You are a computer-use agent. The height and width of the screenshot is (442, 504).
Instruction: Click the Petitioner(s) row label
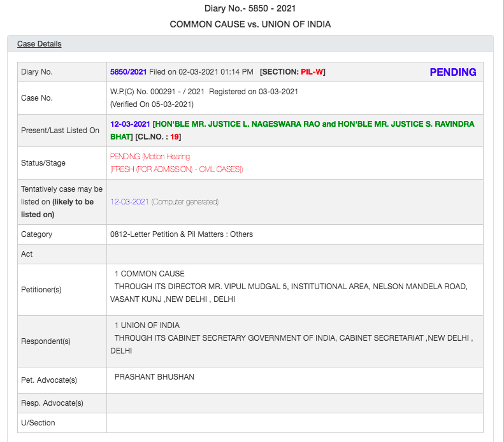coord(41,290)
